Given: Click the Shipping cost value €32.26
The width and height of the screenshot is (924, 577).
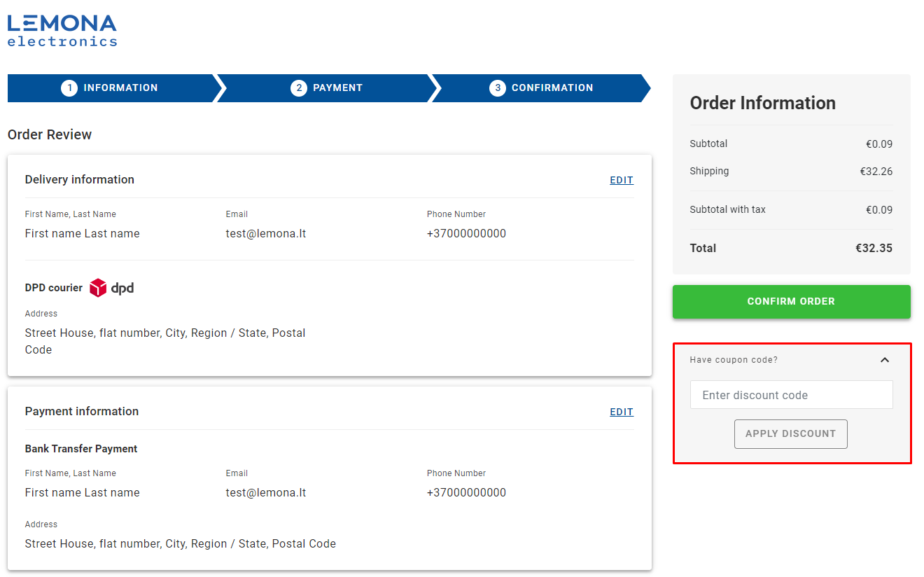Looking at the screenshot, I should (876, 171).
